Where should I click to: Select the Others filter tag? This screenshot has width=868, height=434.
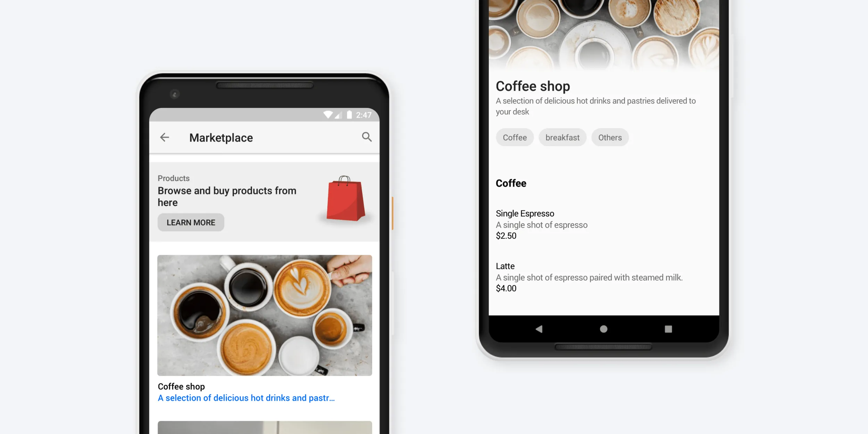coord(609,137)
